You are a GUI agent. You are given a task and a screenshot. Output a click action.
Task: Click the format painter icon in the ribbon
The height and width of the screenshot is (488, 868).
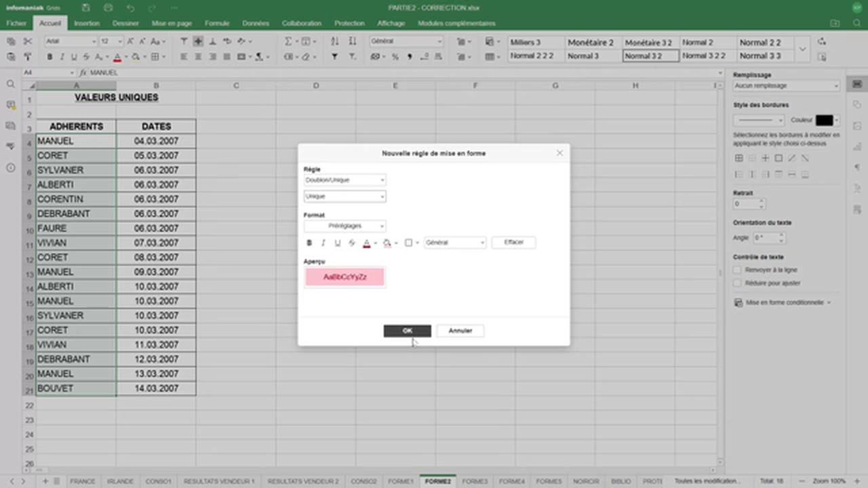[28, 57]
